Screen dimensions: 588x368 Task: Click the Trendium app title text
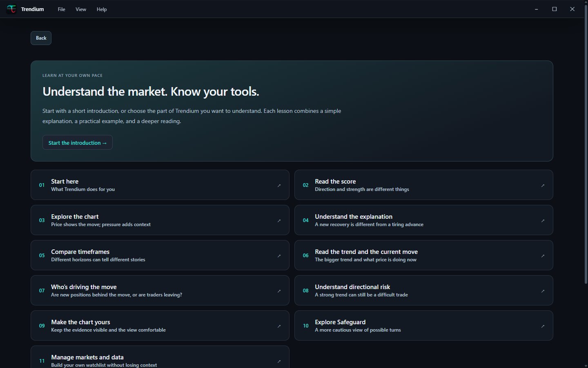[32, 9]
